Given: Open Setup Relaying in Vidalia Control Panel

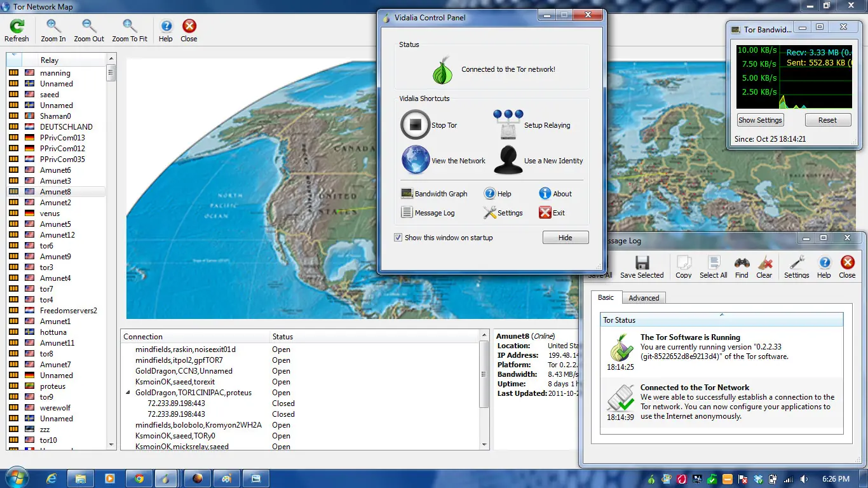Looking at the screenshot, I should pos(532,125).
